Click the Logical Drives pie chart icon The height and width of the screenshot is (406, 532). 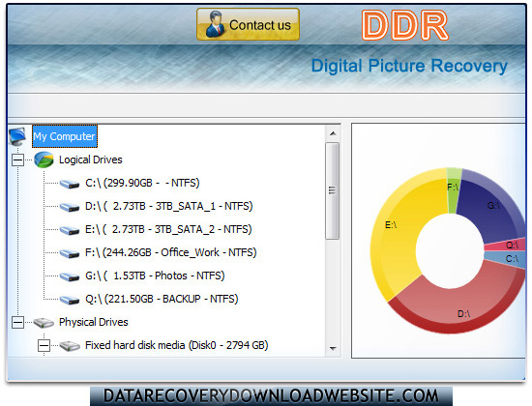44,159
